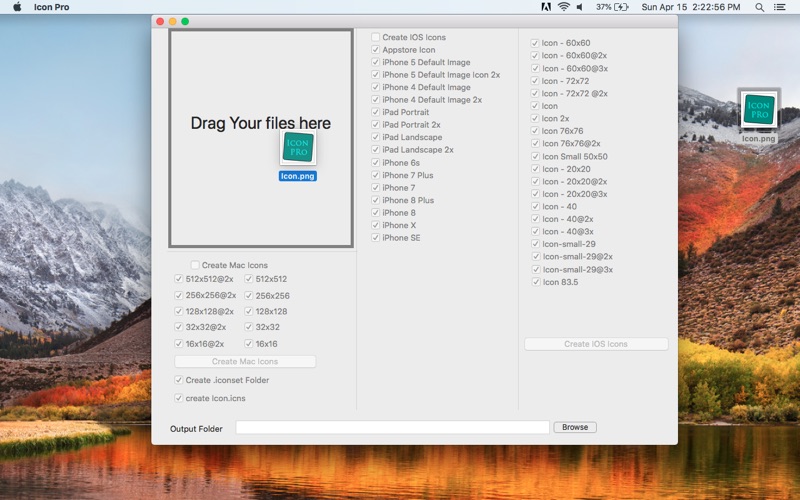Open the Apple menu
This screenshot has height=500, width=800.
[17, 7]
